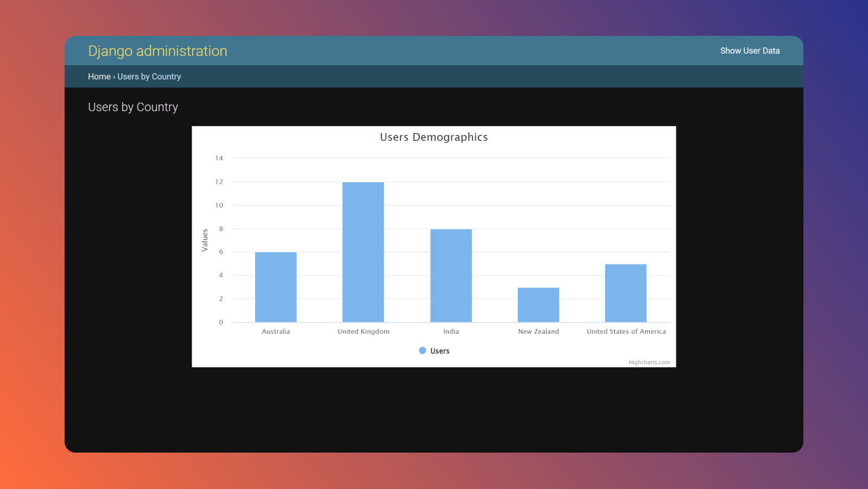Click the Users by Country breadcrumb text
Viewport: 868px width, 489px height.
149,77
